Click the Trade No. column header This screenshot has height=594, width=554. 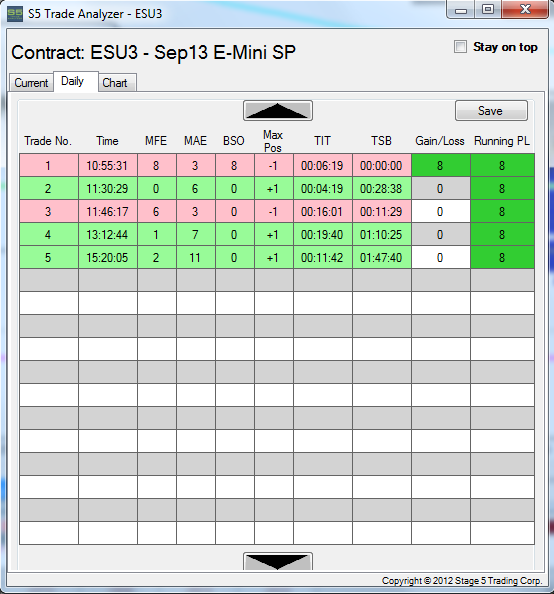point(48,141)
